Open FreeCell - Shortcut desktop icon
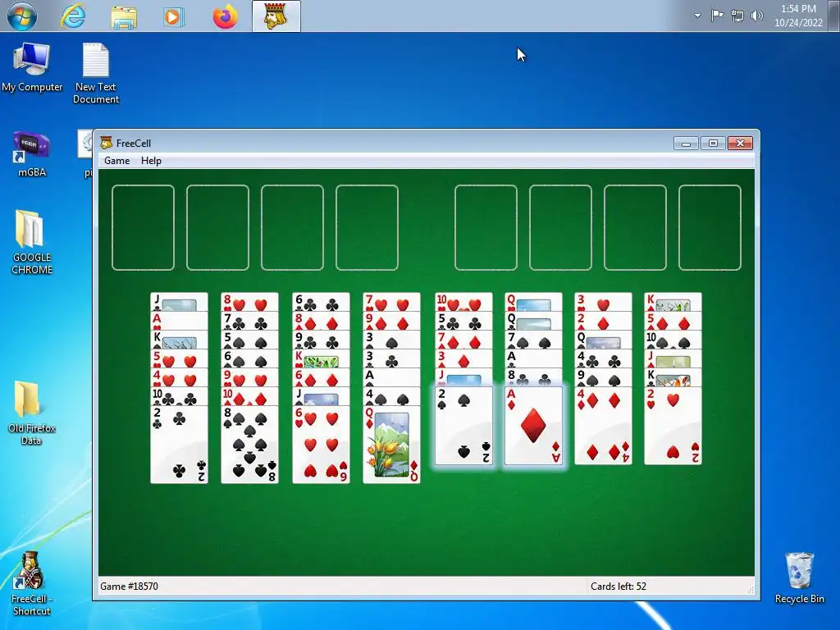Viewport: 840px width, 630px height. click(x=32, y=584)
